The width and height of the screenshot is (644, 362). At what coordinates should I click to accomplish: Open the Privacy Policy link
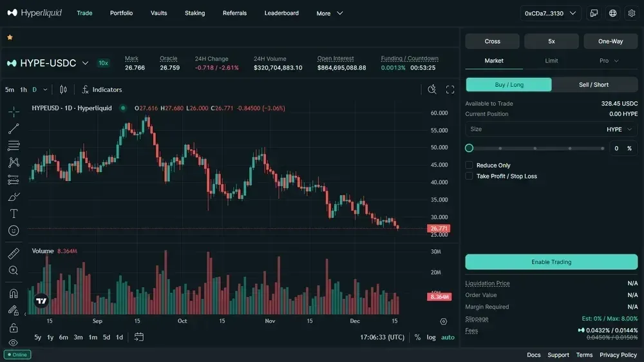[x=618, y=355]
